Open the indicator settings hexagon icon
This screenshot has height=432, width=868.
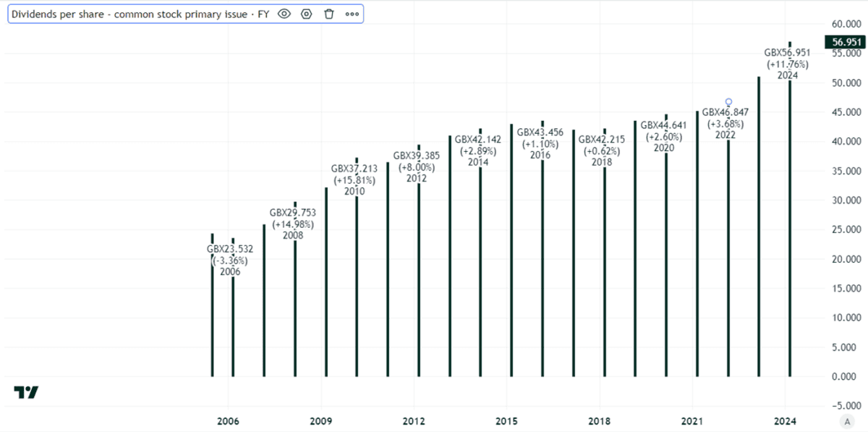tap(306, 14)
